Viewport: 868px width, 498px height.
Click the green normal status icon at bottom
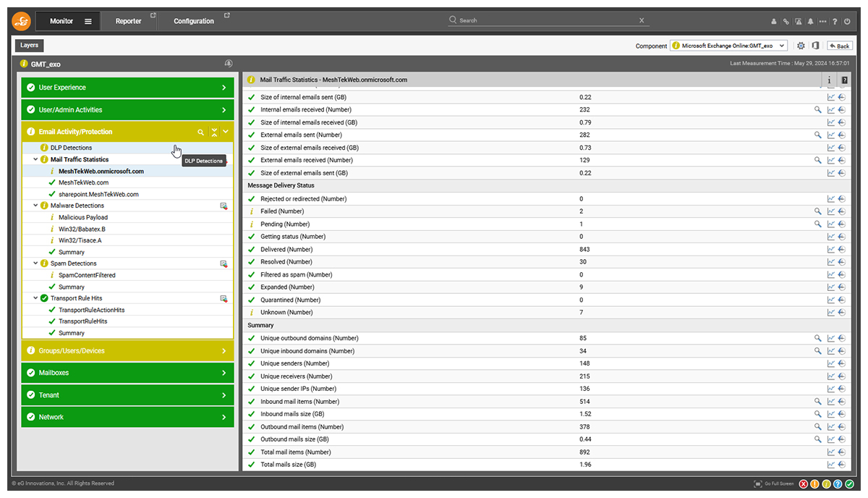point(849,484)
